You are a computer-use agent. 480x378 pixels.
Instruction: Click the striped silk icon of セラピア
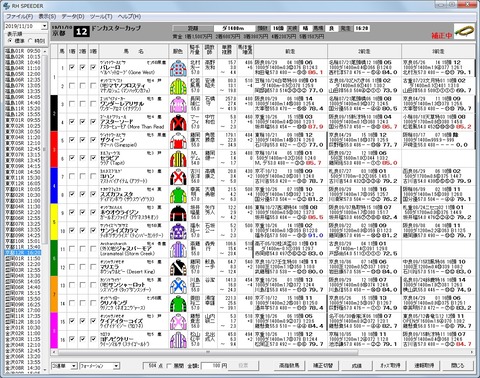[178, 159]
